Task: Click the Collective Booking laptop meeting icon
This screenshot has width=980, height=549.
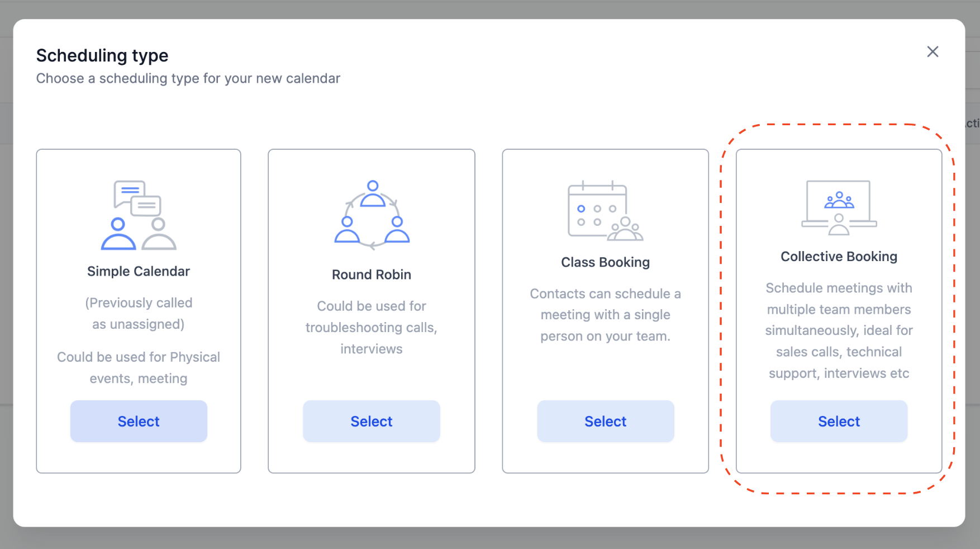Action: (839, 207)
